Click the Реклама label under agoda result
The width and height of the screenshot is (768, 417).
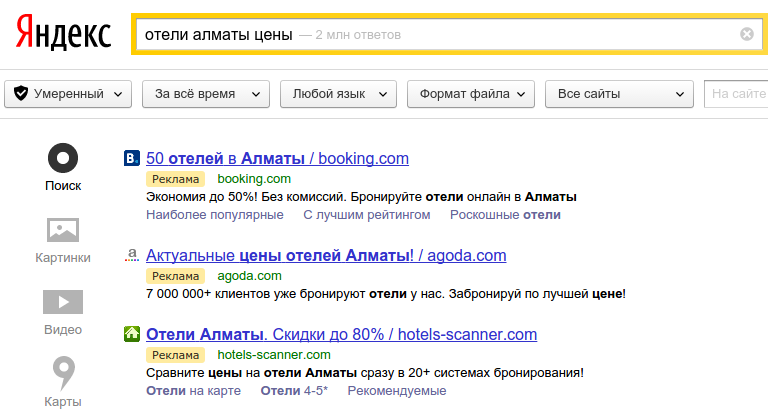coord(175,276)
